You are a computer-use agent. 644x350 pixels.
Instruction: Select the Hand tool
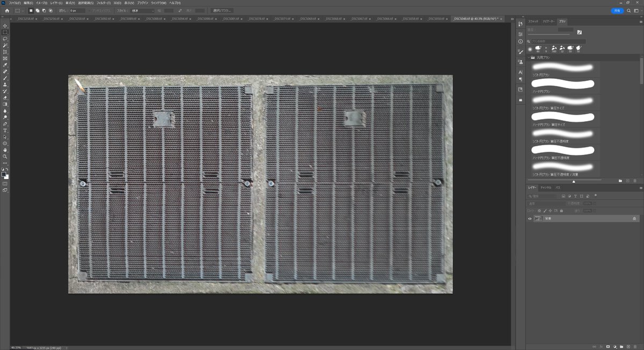(5, 150)
